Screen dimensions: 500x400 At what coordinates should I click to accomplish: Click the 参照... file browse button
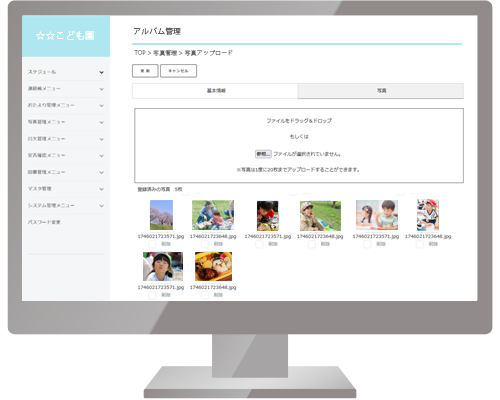(x=263, y=154)
